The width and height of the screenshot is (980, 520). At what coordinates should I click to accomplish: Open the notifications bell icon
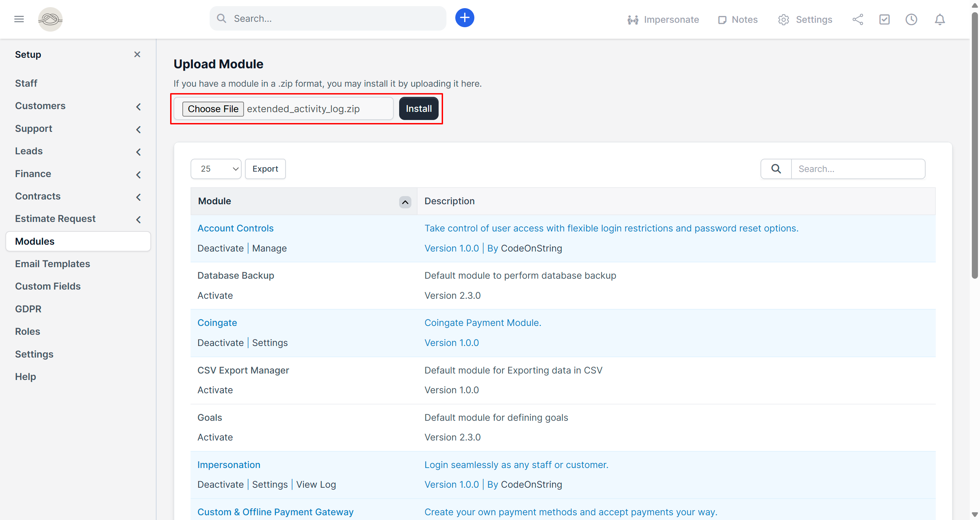940,19
